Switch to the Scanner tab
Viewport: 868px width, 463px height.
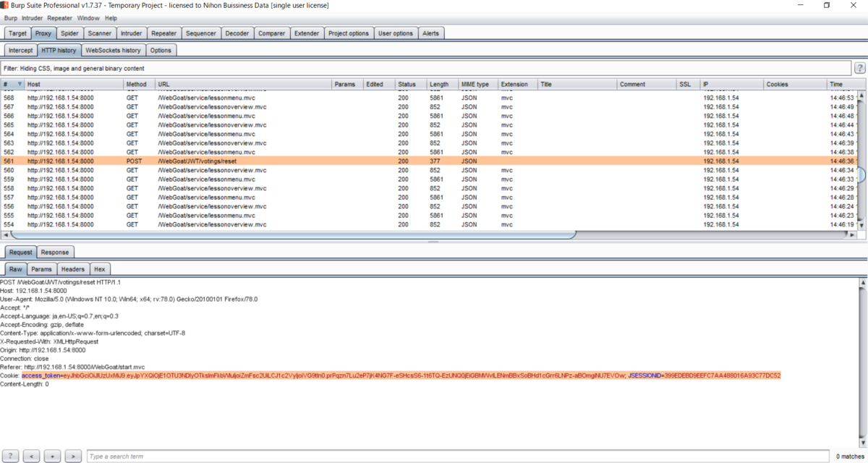(x=100, y=33)
